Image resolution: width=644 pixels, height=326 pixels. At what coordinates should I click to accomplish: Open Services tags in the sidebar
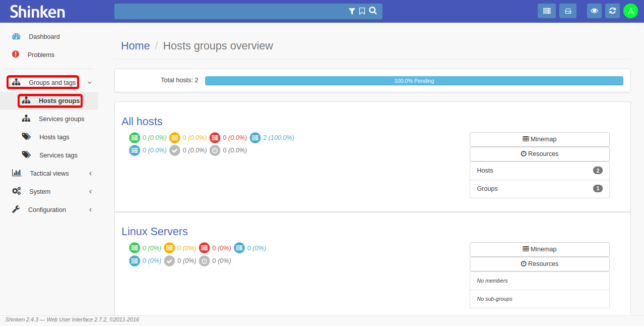point(58,155)
